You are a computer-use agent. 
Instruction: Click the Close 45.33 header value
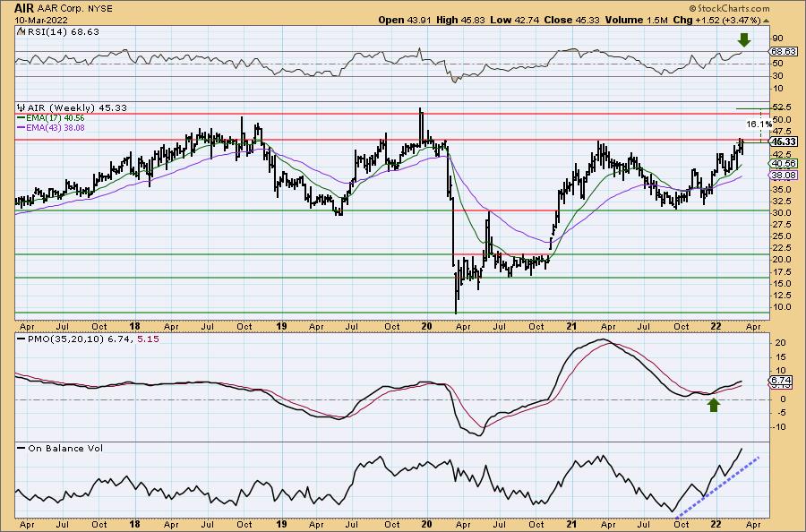572,20
